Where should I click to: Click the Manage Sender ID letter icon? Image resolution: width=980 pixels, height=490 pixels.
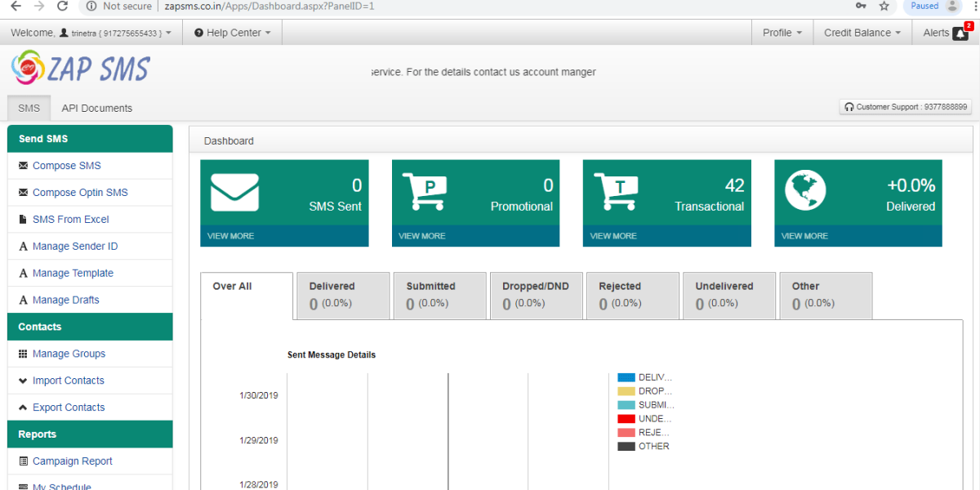[x=23, y=247]
